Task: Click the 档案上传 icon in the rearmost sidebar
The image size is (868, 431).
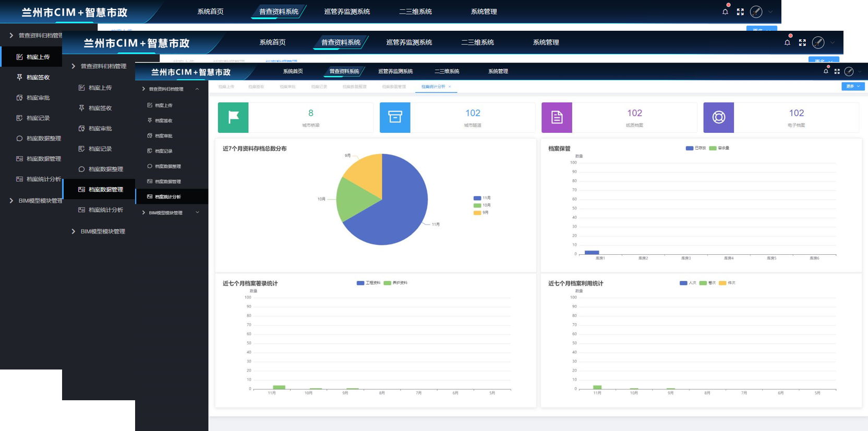Action: pyautogui.click(x=19, y=57)
